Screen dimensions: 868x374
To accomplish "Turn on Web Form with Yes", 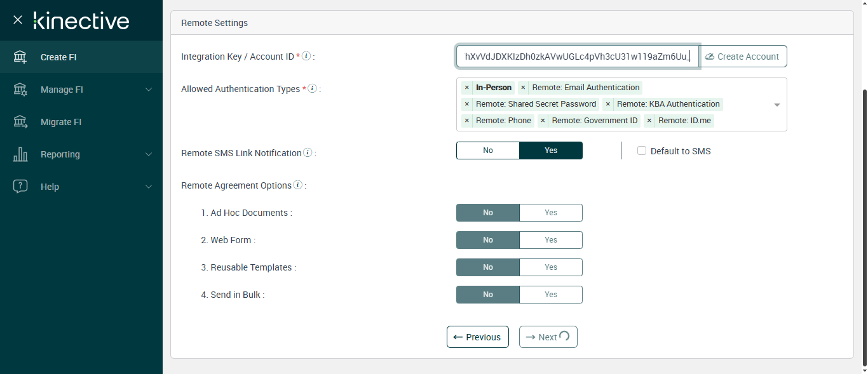I will coord(550,240).
